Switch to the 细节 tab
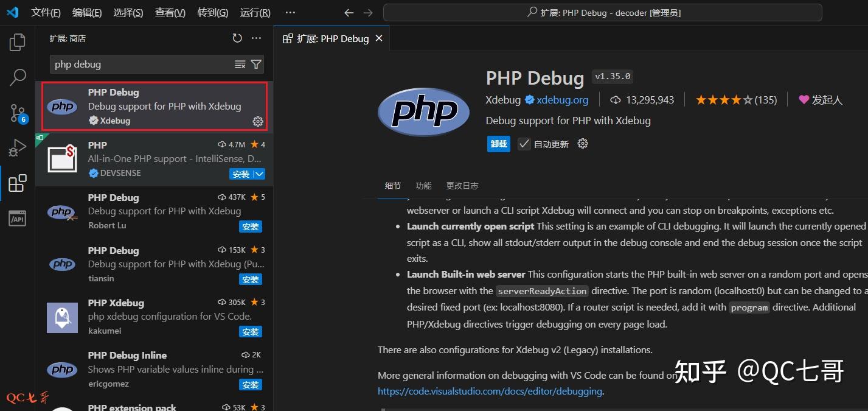 [x=393, y=186]
